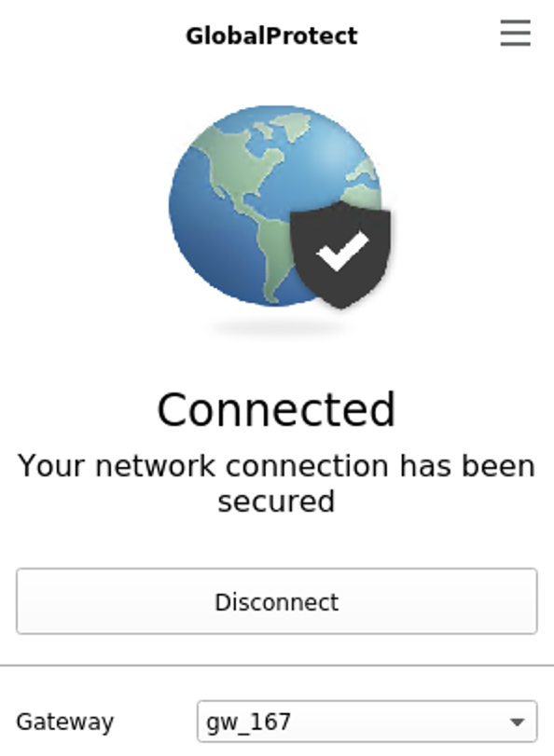Click the GlobalProtect title text

tap(271, 35)
